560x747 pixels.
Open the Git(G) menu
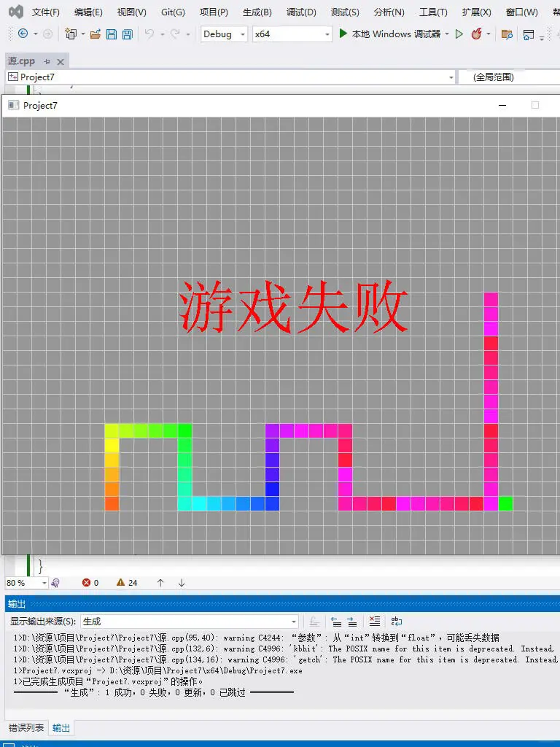pyautogui.click(x=173, y=12)
